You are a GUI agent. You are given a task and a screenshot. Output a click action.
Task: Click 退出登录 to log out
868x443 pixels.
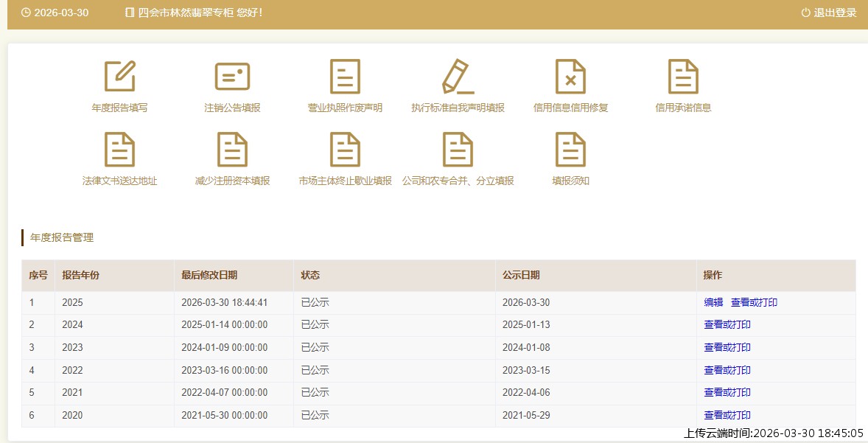click(829, 13)
